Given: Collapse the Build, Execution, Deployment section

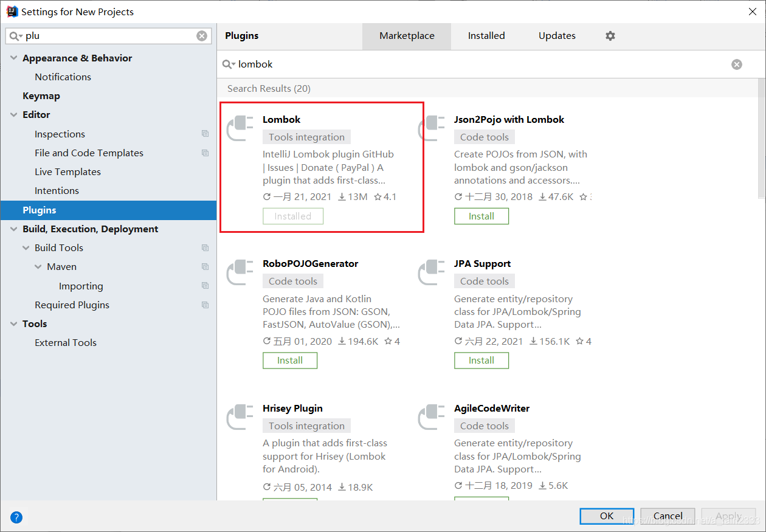Looking at the screenshot, I should pos(14,229).
